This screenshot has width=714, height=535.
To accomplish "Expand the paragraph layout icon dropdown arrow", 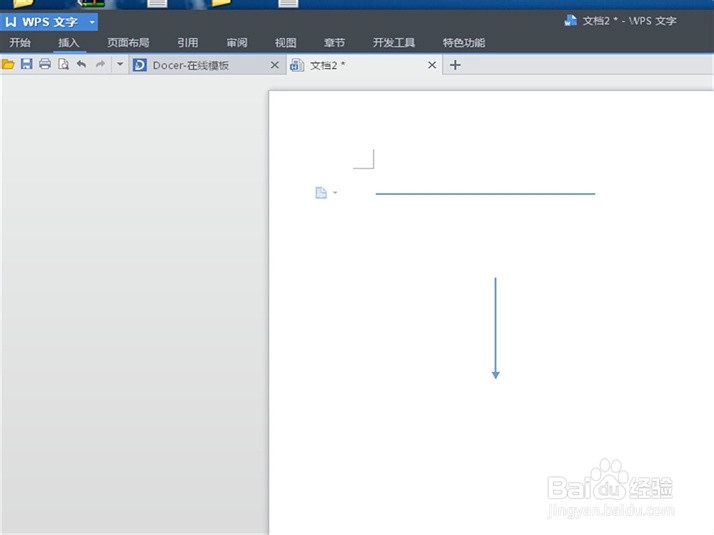I will [335, 193].
